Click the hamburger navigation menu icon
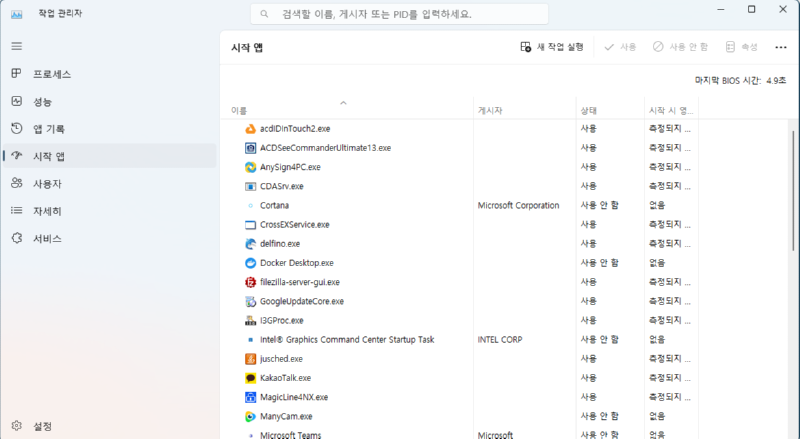Image resolution: width=800 pixels, height=439 pixels. pos(16,46)
